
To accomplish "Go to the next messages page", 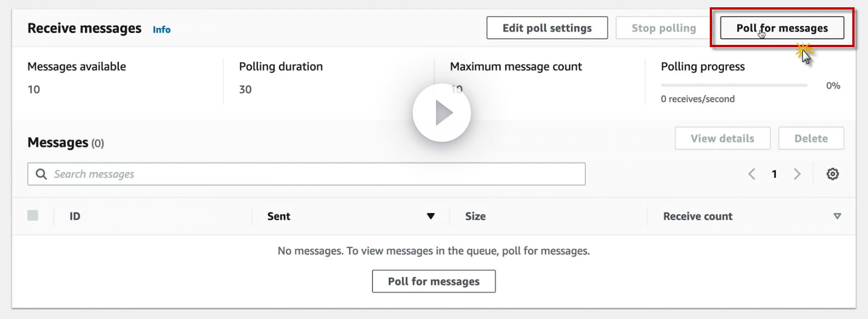I will click(797, 174).
